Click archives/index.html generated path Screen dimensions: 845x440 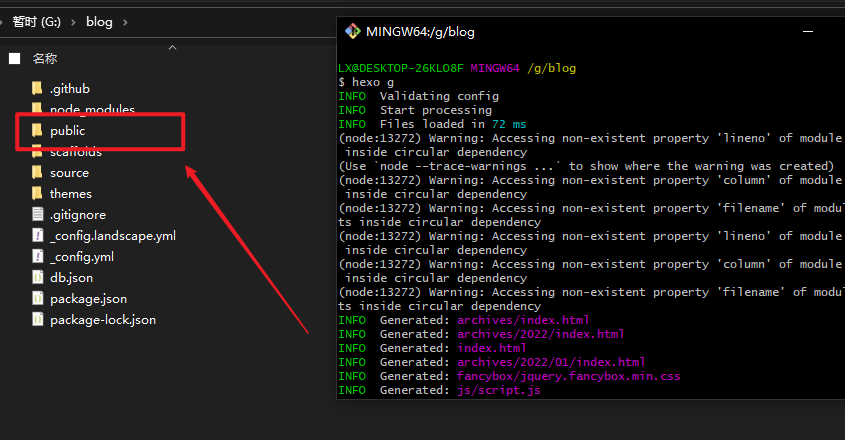click(x=523, y=320)
